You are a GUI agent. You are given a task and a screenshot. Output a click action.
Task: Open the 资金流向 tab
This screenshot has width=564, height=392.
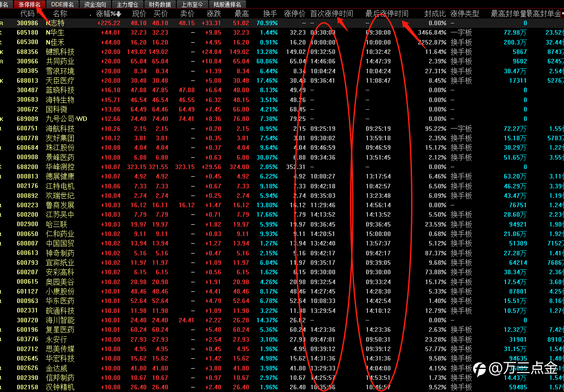click(x=95, y=4)
